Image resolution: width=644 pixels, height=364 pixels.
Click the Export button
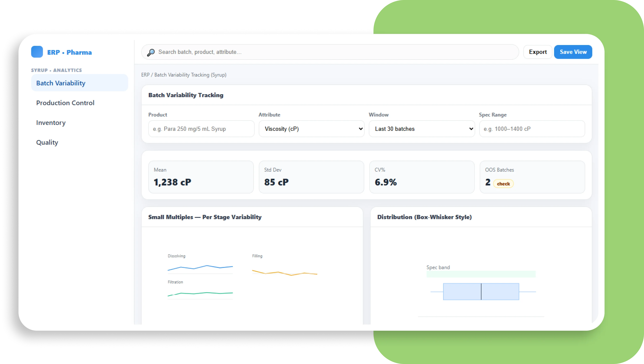(x=538, y=52)
